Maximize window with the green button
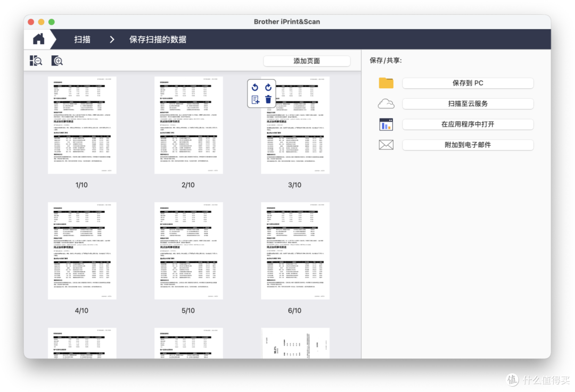The image size is (575, 392). [52, 22]
